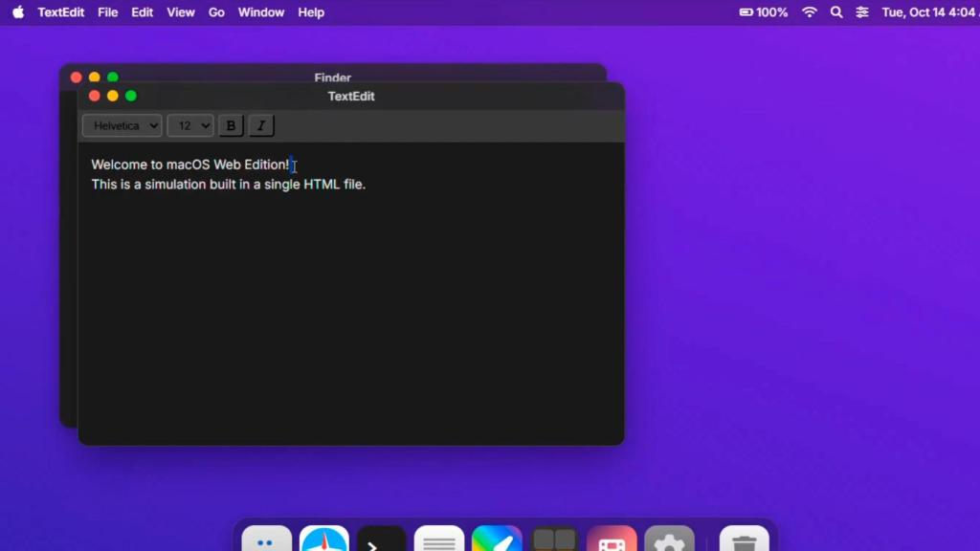Open Spotlight search from the menu bar
This screenshot has width=980, height=551.
[x=835, y=12]
